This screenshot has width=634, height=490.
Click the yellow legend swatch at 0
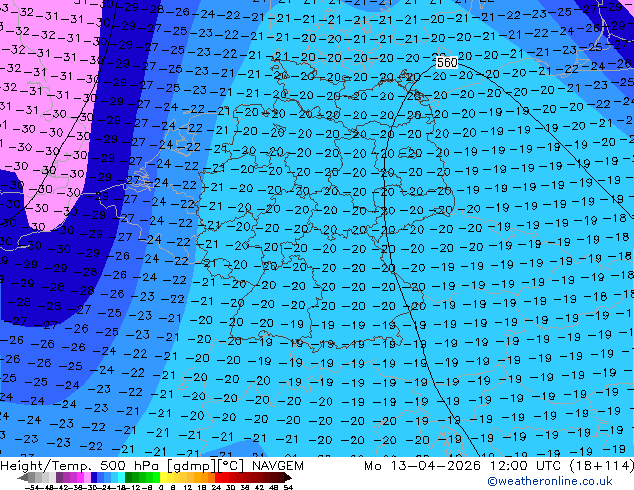[x=164, y=477]
